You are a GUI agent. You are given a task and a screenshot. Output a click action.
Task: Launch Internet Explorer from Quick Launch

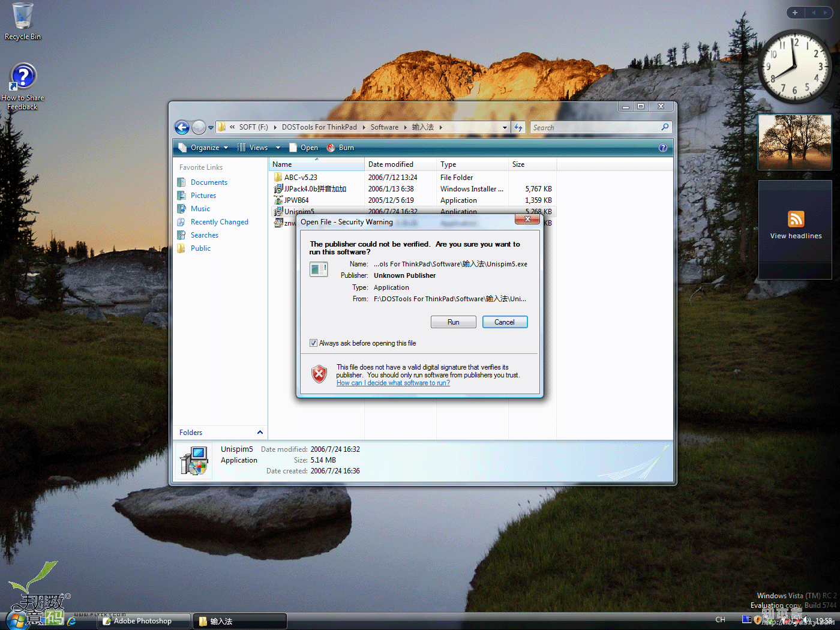tap(72, 621)
